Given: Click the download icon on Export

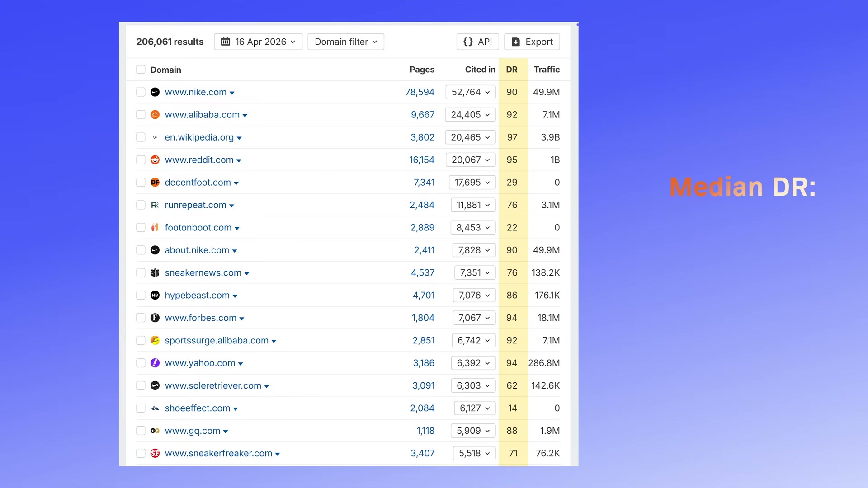Looking at the screenshot, I should click(516, 42).
